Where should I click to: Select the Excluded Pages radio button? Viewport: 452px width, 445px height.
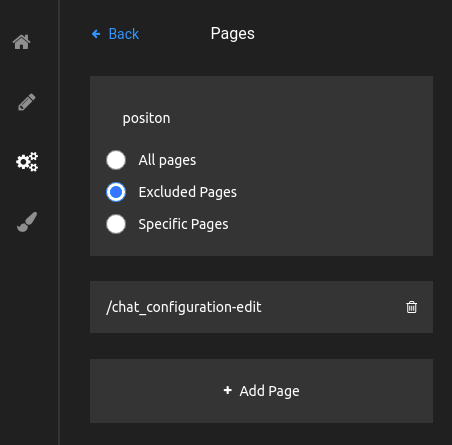tap(116, 192)
